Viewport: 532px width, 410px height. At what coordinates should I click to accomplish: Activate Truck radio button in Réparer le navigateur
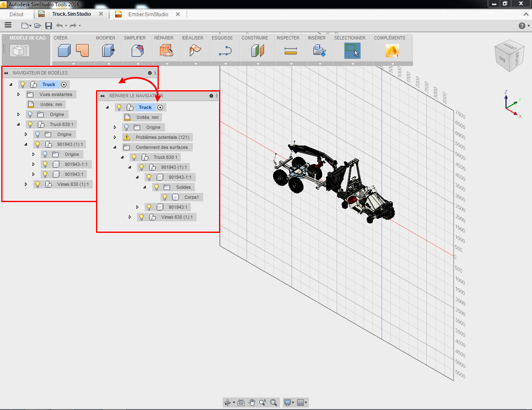pos(160,107)
